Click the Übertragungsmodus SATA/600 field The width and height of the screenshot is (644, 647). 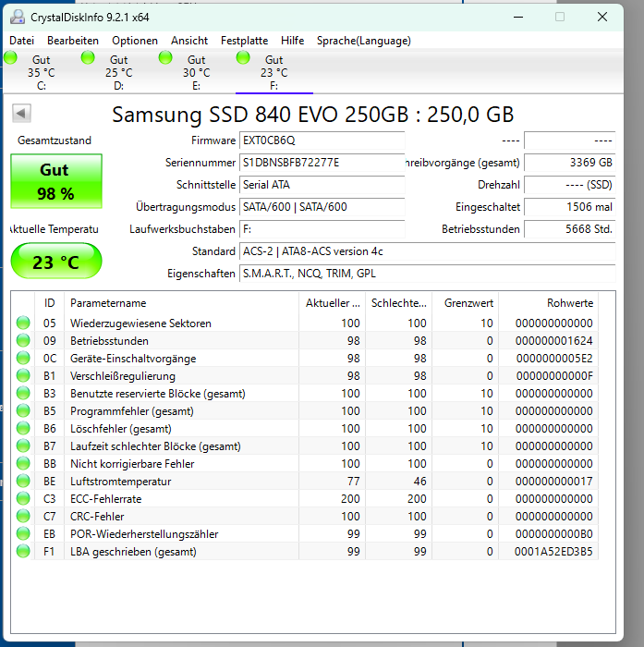(x=322, y=207)
